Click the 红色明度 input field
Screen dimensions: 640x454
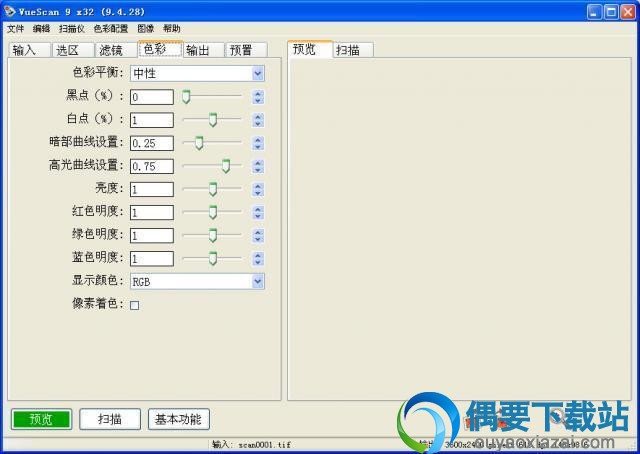pyautogui.click(x=152, y=212)
